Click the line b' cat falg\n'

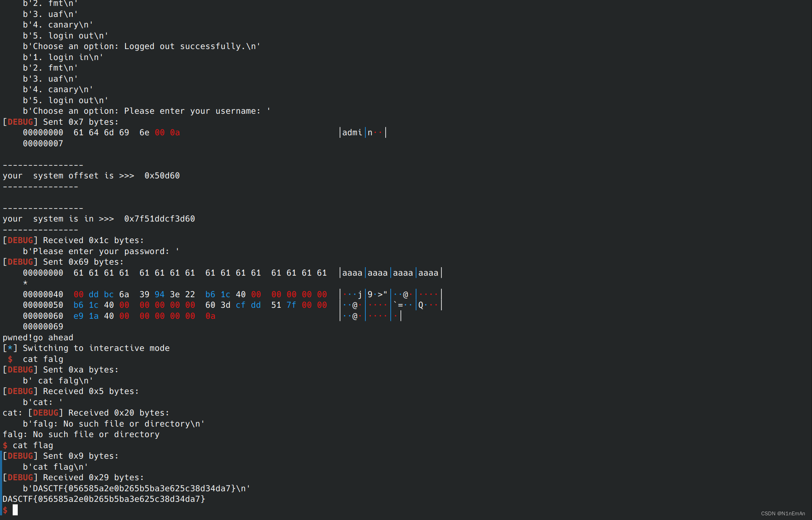click(58, 380)
